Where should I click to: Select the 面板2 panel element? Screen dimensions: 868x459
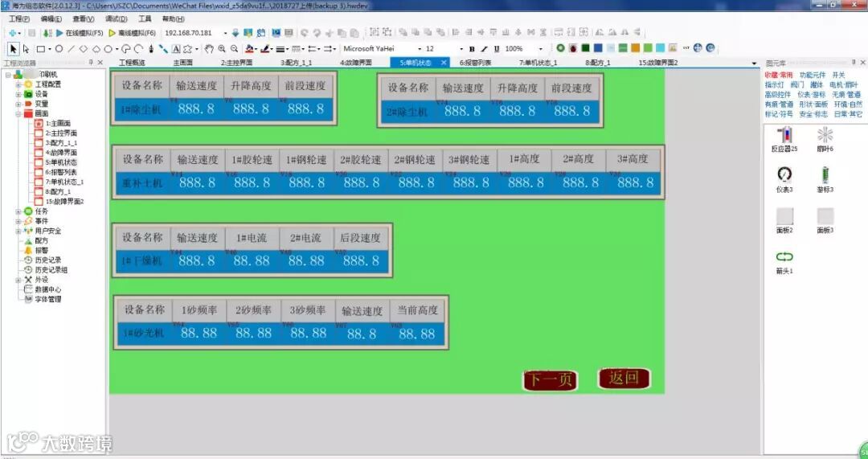784,220
